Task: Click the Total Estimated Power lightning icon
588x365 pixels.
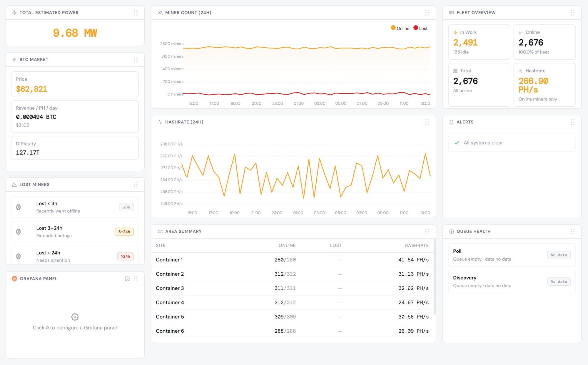Action: [14, 13]
